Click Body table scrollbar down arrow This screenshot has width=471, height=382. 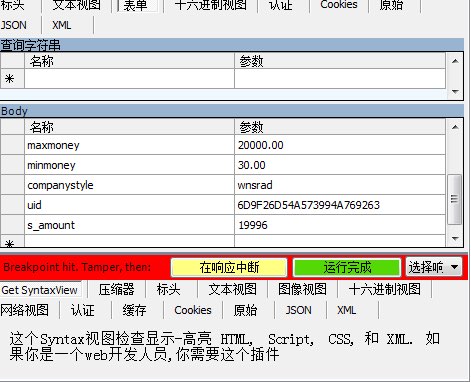tap(455, 238)
